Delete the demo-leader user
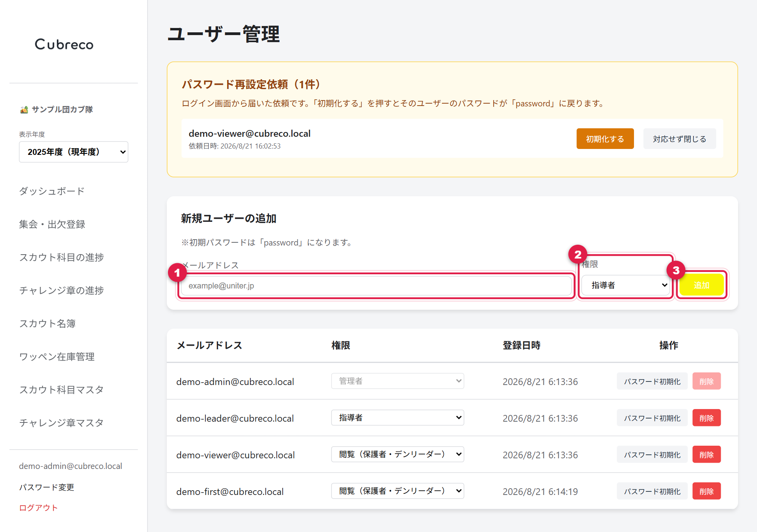757x532 pixels. pos(707,418)
